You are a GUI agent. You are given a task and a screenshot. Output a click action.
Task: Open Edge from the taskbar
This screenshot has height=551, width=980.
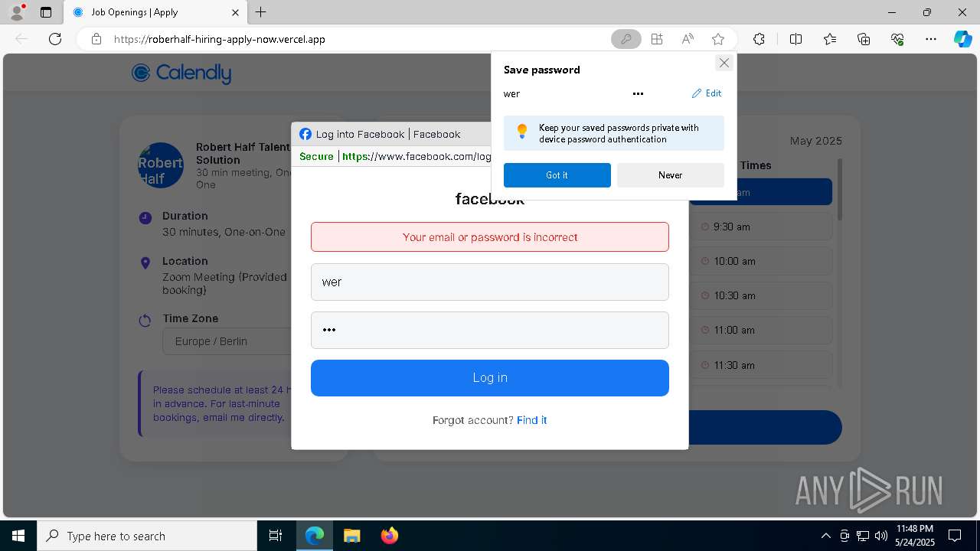pyautogui.click(x=315, y=536)
